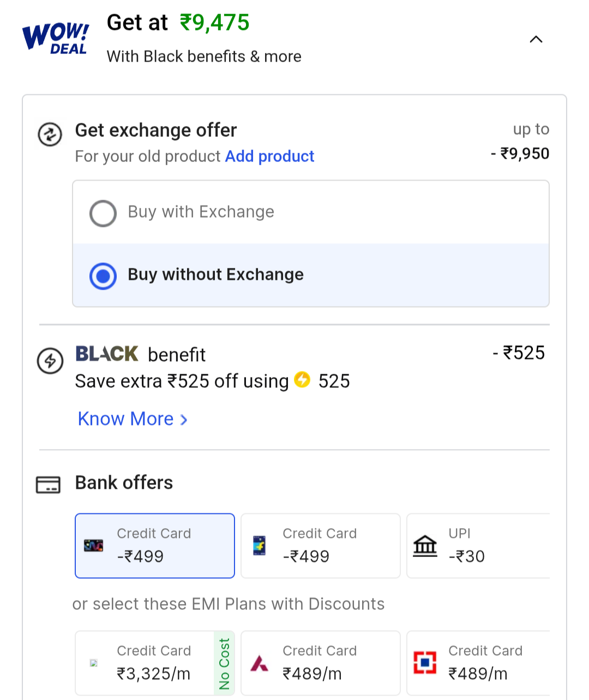
Task: Click the WOW! Deal logo
Action: pyautogui.click(x=55, y=38)
